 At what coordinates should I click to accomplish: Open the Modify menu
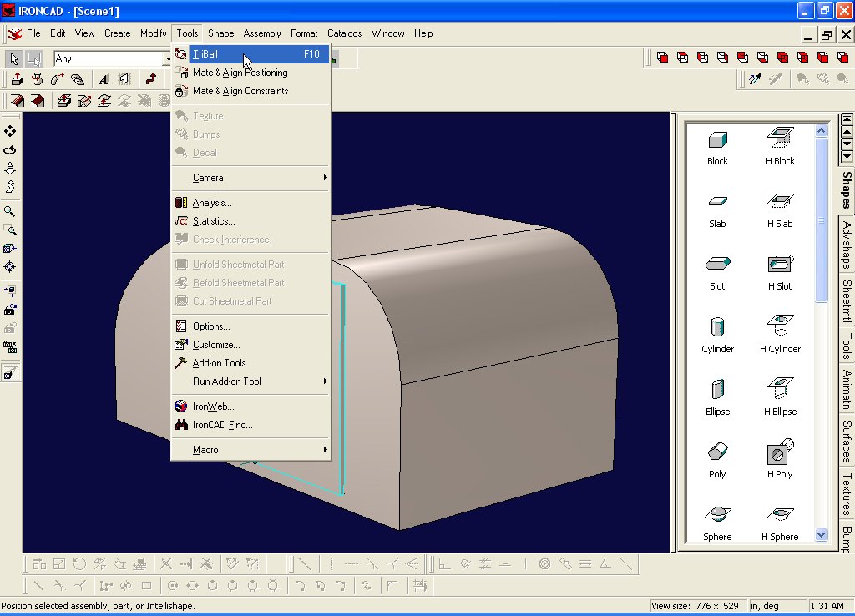[x=154, y=33]
